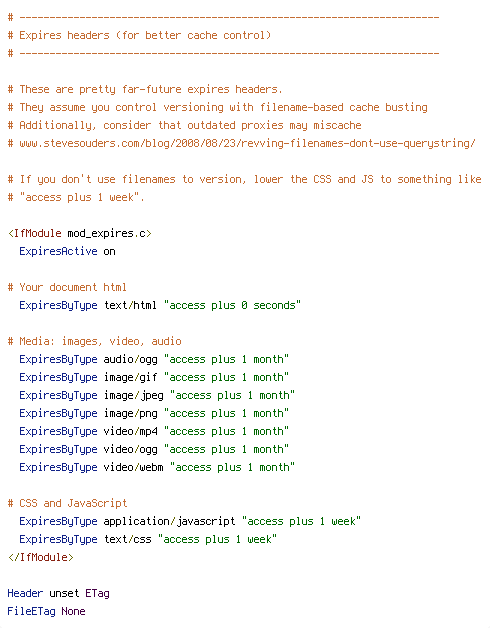The height and width of the screenshot is (628, 490).
Task: Click the audio/ogg MIME type
Action: 131,360
